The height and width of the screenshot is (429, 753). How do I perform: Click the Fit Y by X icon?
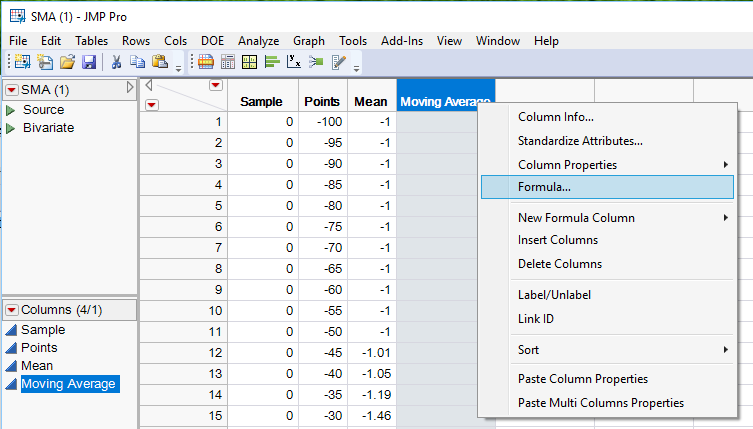(x=293, y=62)
